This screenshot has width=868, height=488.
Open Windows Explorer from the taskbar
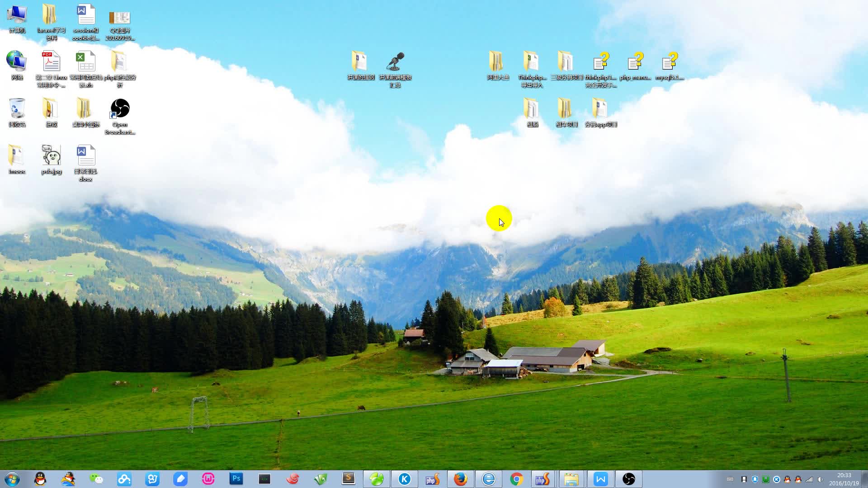(x=571, y=479)
